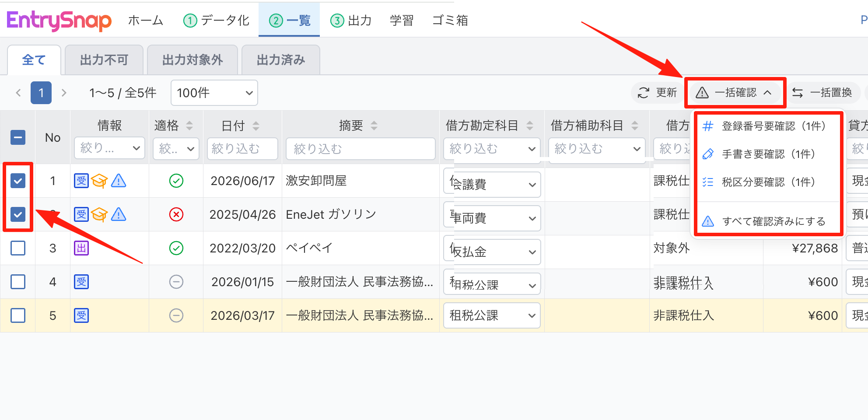The height and width of the screenshot is (420, 868).
Task: Switch to the 全て tab
Action: [34, 60]
